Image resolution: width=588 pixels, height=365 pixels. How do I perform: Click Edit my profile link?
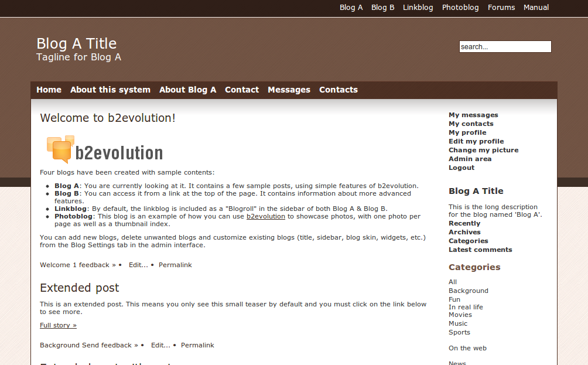[476, 141]
